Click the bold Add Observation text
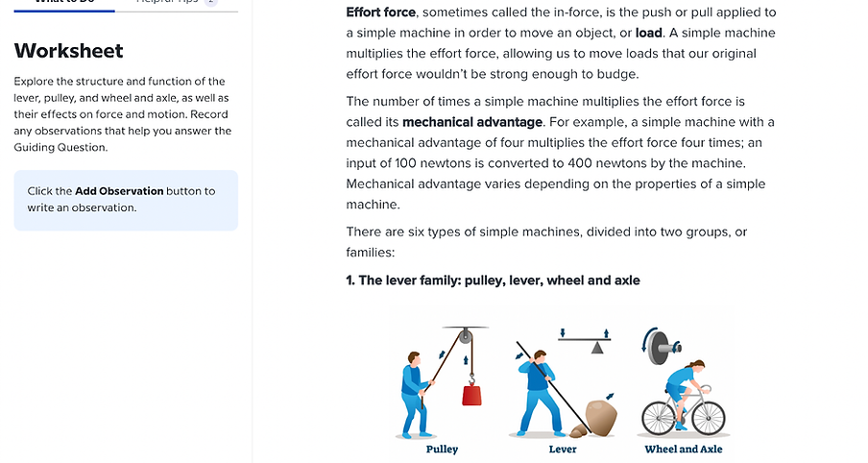This screenshot has width=868, height=463. click(119, 191)
